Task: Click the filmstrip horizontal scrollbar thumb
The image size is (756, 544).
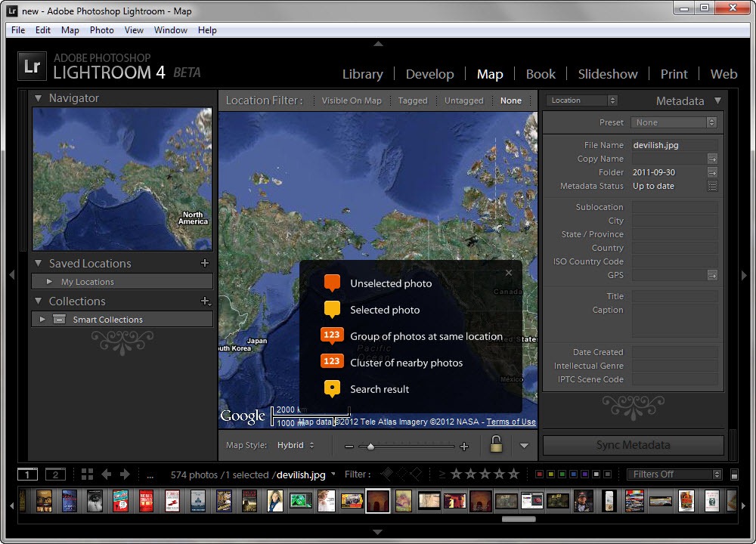Action: coord(519,519)
